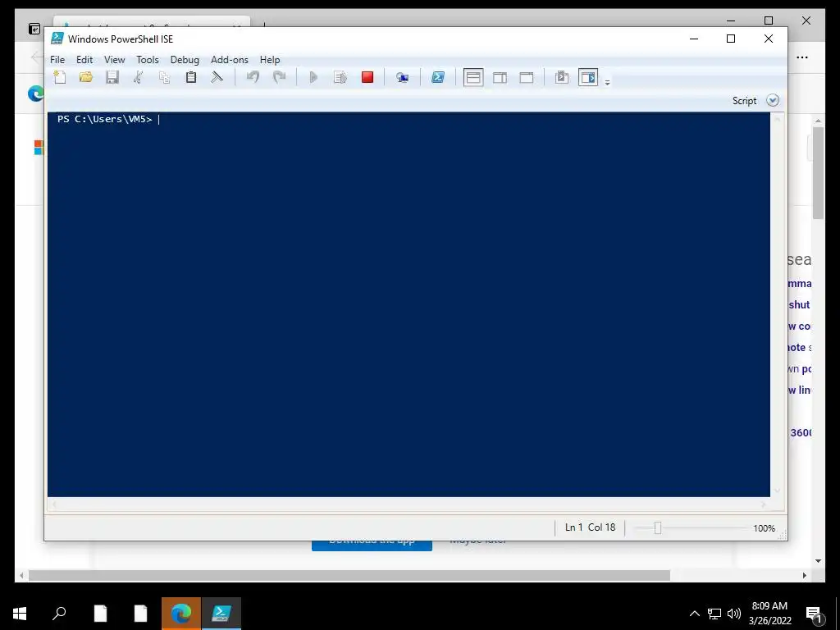Clear the console pane with the Clear icon
This screenshot has height=630, width=840.
pos(217,77)
